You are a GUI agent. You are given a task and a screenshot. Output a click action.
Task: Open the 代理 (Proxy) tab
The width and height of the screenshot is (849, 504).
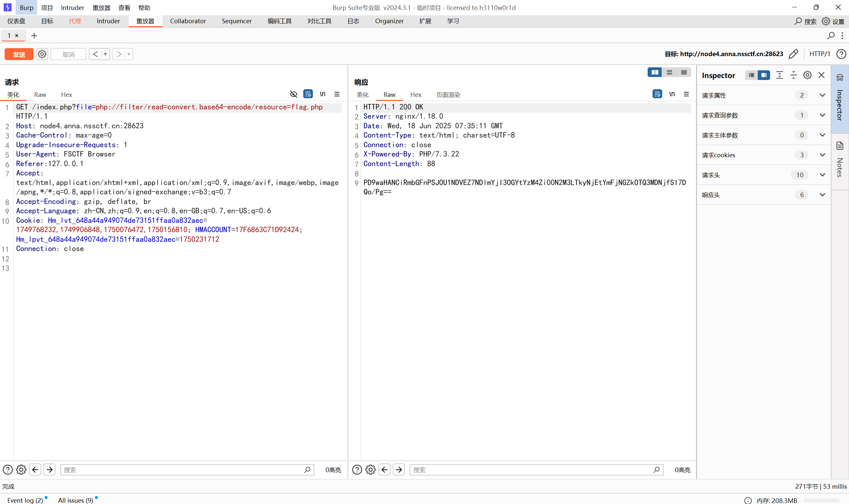tap(75, 21)
